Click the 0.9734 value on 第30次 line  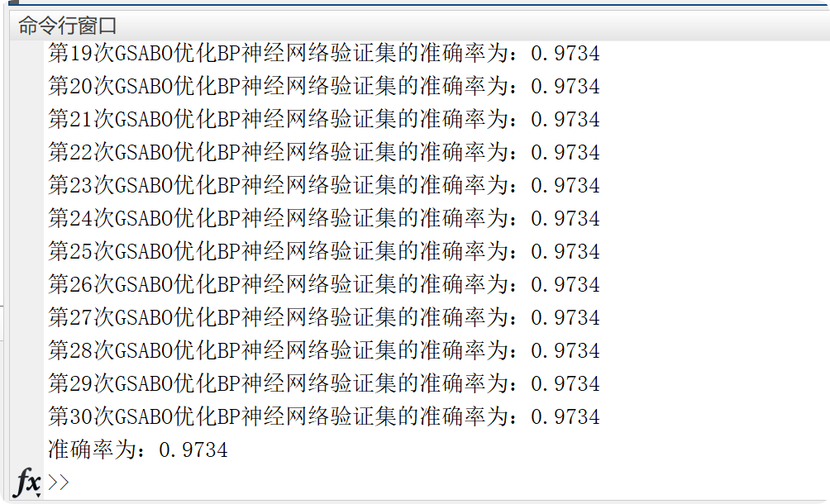[565, 417]
